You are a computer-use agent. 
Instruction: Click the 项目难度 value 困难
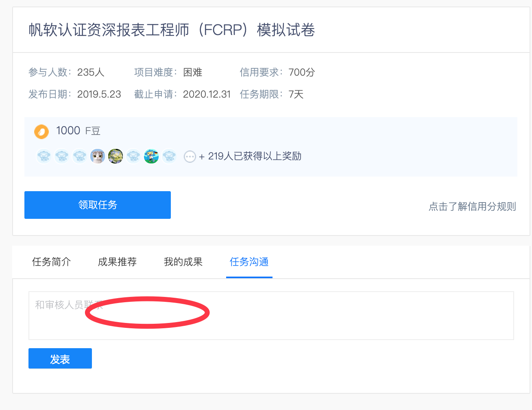point(193,72)
